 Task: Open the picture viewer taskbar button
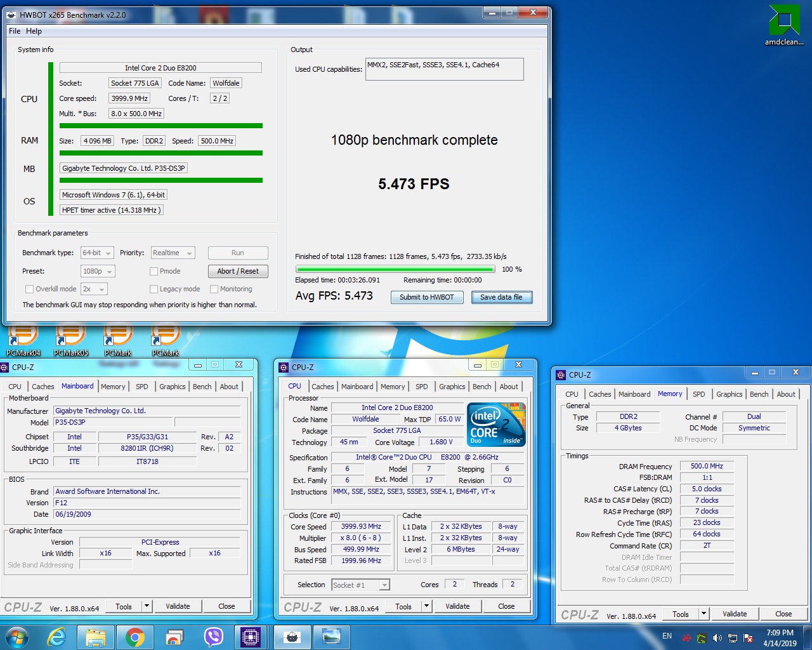pyautogui.click(x=331, y=637)
